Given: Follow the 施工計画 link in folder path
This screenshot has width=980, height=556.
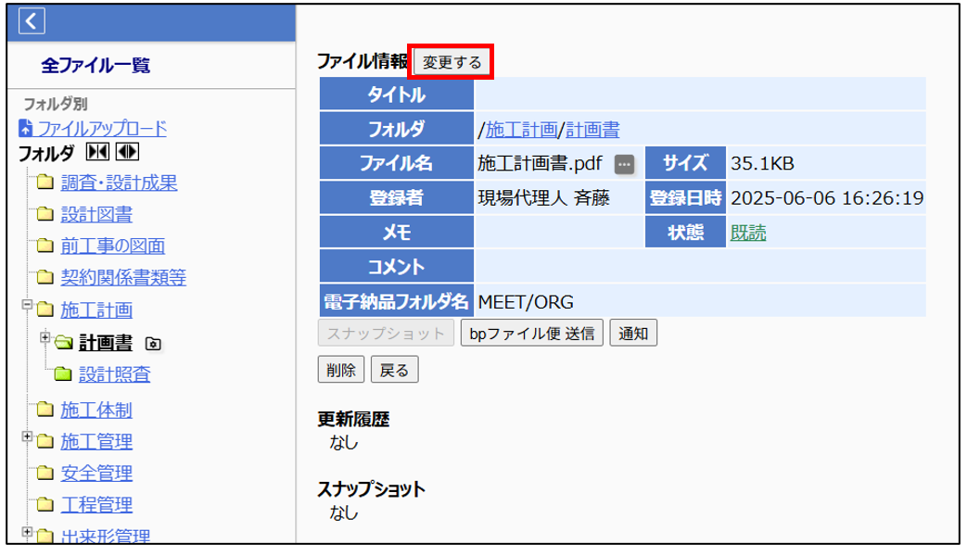Looking at the screenshot, I should coord(522,129).
